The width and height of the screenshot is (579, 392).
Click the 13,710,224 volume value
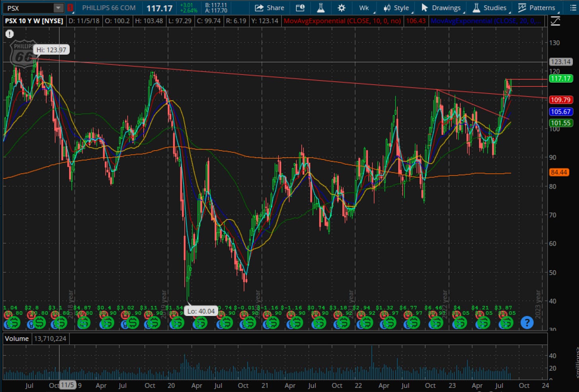click(50, 338)
